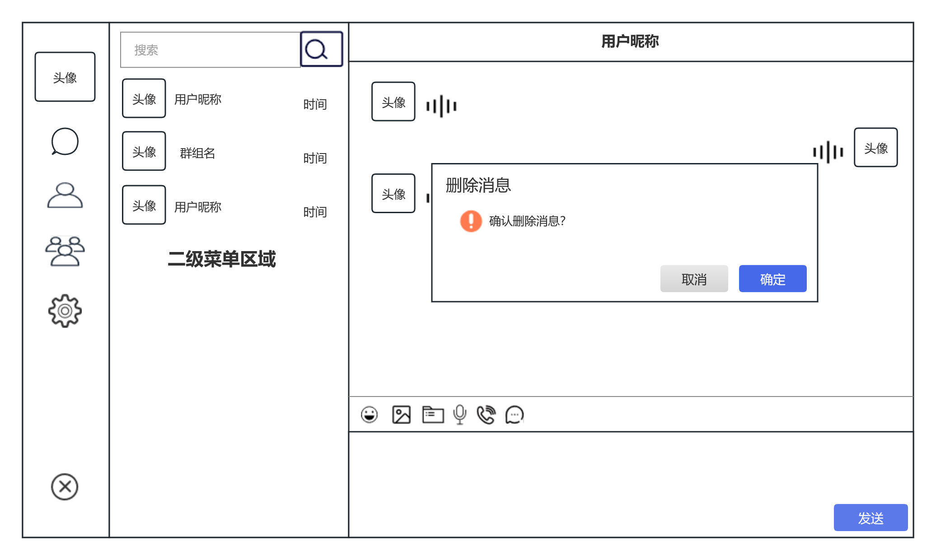Viewport: 936px width, 560px height.
Task: Click the circled X exit icon
Action: (x=65, y=487)
